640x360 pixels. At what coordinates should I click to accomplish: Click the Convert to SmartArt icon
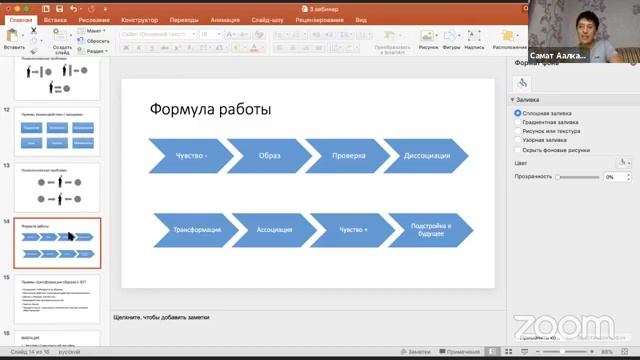(x=391, y=36)
